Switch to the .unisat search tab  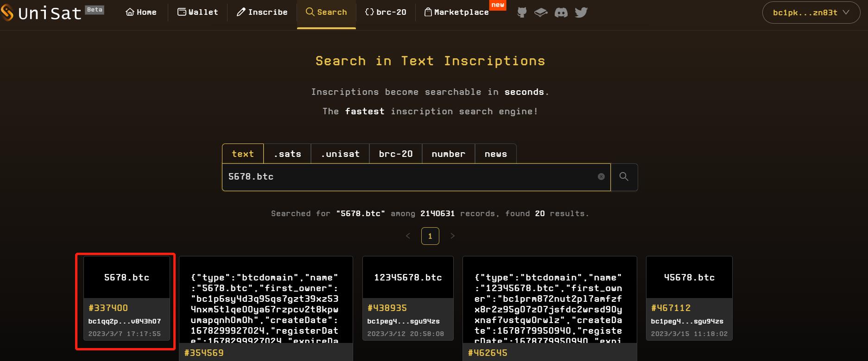click(x=340, y=154)
